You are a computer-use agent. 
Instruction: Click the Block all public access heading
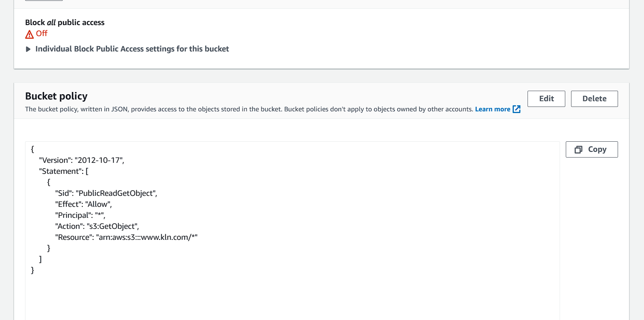[65, 22]
